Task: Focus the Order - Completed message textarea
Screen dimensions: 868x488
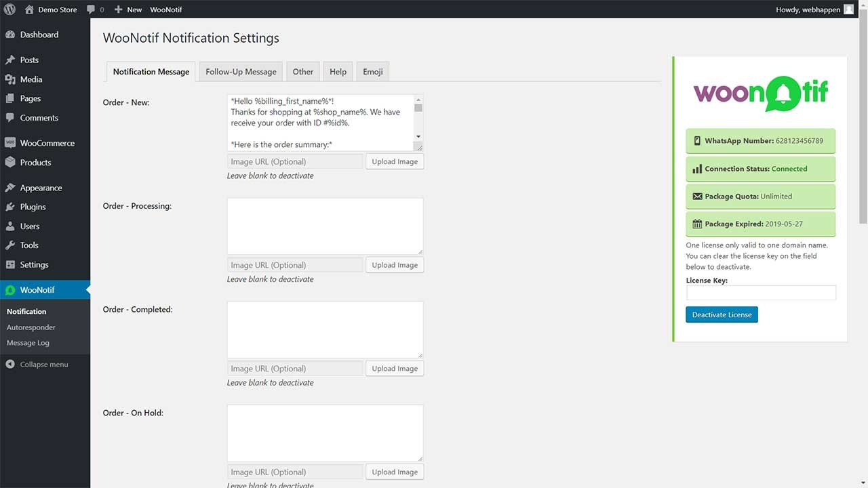Action: (x=325, y=329)
